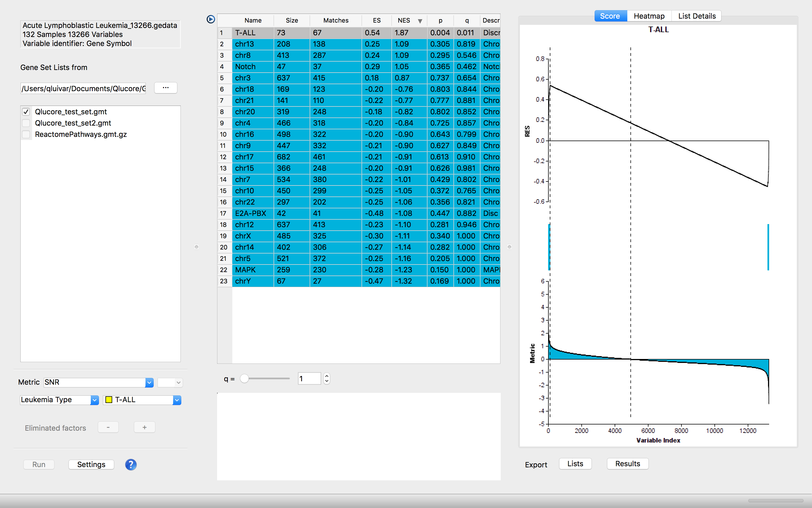Click the right panel splitter handle dot
The width and height of the screenshot is (812, 508).
509,247
